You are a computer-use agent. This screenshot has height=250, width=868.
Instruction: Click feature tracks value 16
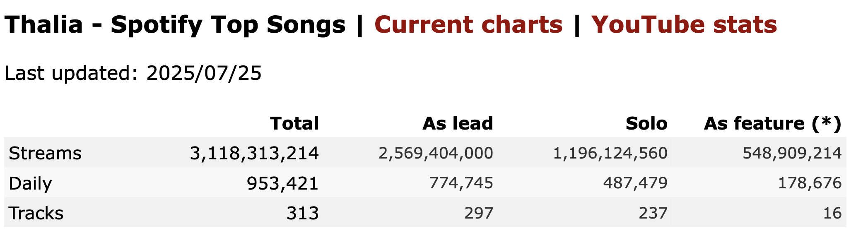832,213
